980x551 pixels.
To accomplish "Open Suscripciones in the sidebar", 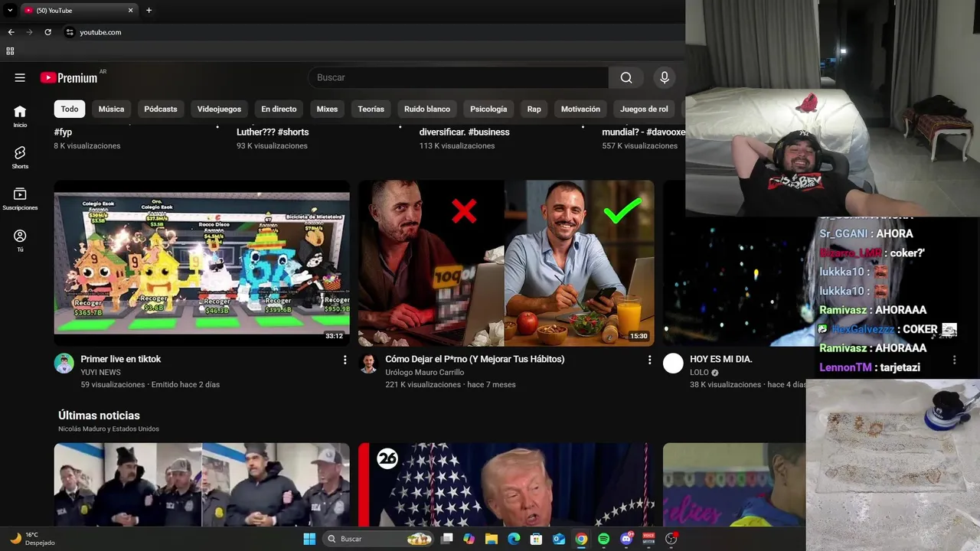I will [20, 199].
